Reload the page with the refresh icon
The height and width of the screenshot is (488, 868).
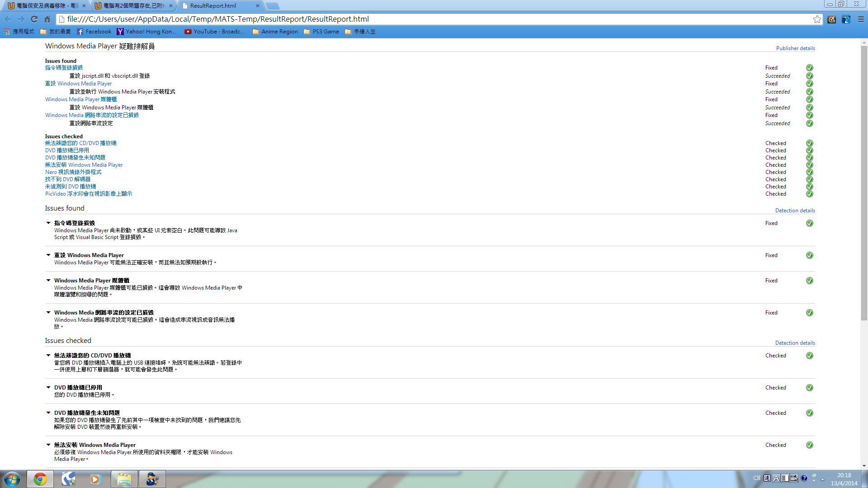point(34,19)
